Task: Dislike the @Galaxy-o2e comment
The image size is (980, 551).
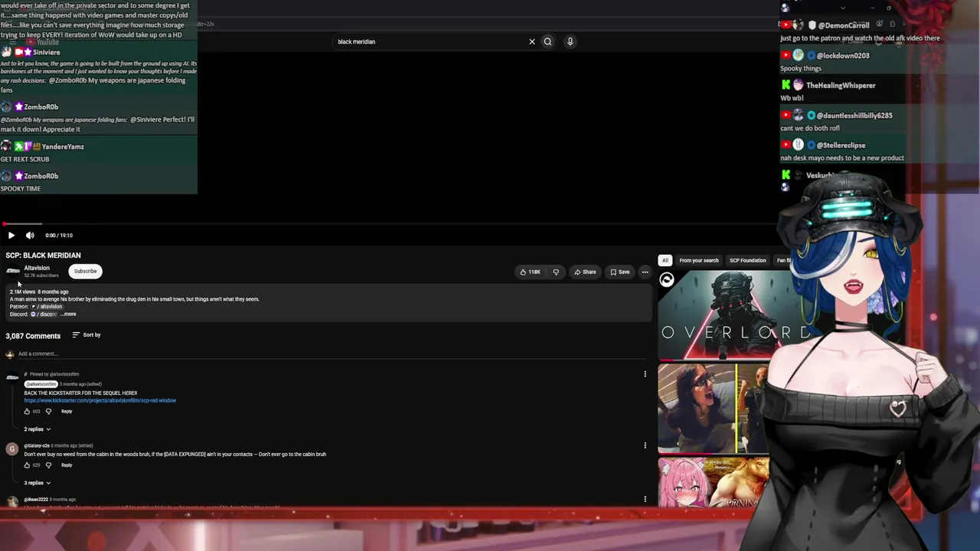Action: pos(48,465)
